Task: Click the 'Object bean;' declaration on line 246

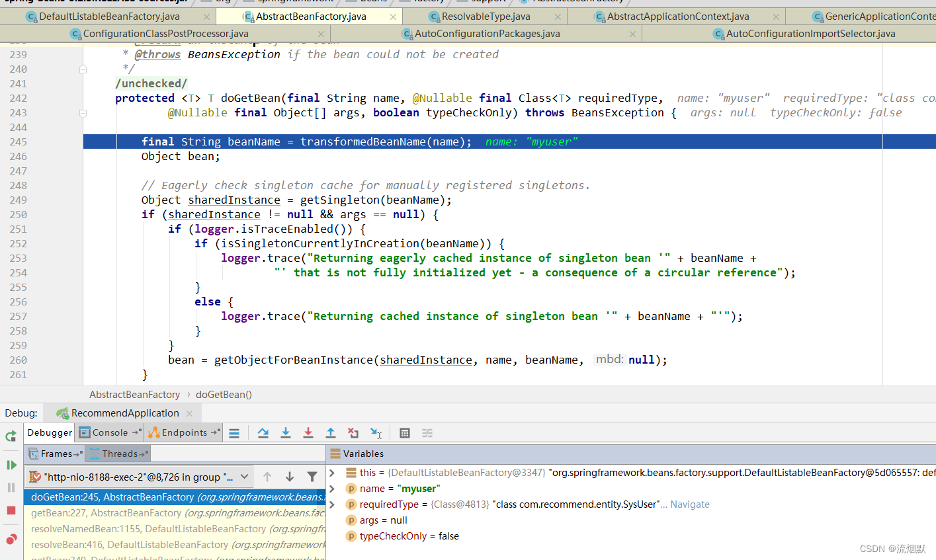Action: [x=181, y=156]
